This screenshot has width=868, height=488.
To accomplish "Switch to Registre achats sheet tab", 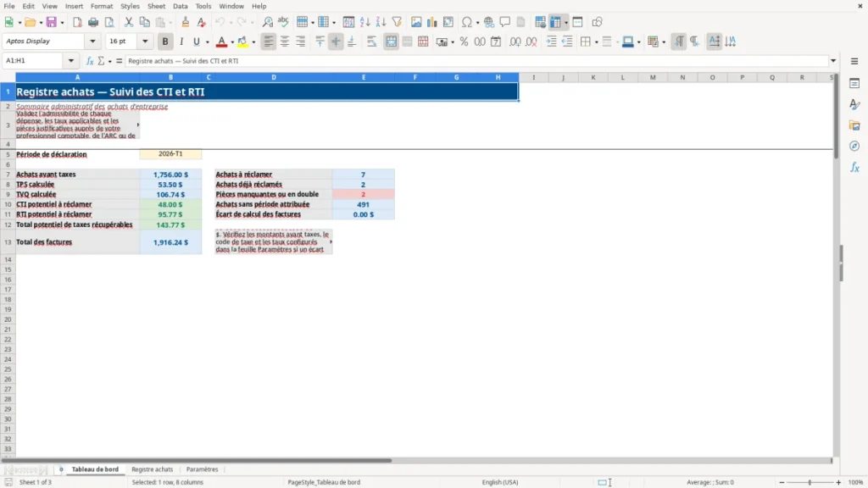I will click(x=153, y=469).
